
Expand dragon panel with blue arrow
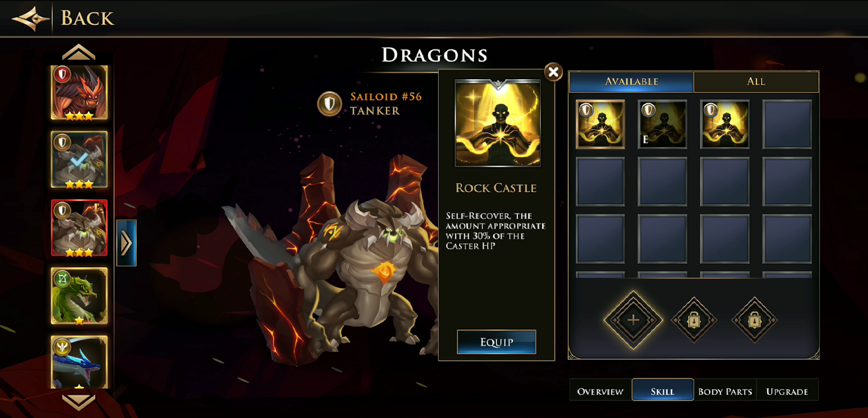(x=126, y=243)
